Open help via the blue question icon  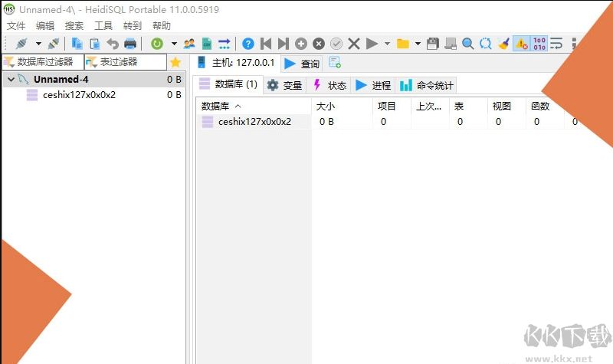pos(247,44)
